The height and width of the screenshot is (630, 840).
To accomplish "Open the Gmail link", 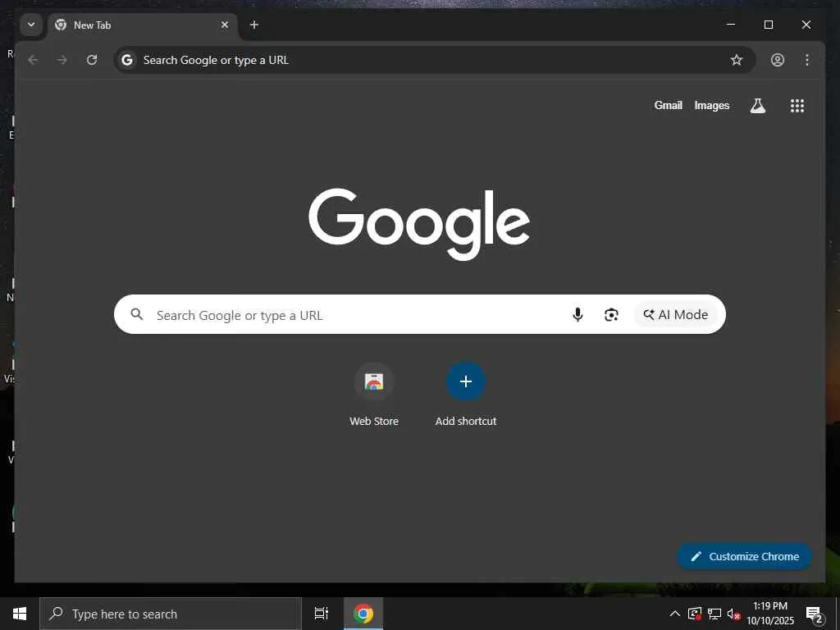I will point(668,106).
